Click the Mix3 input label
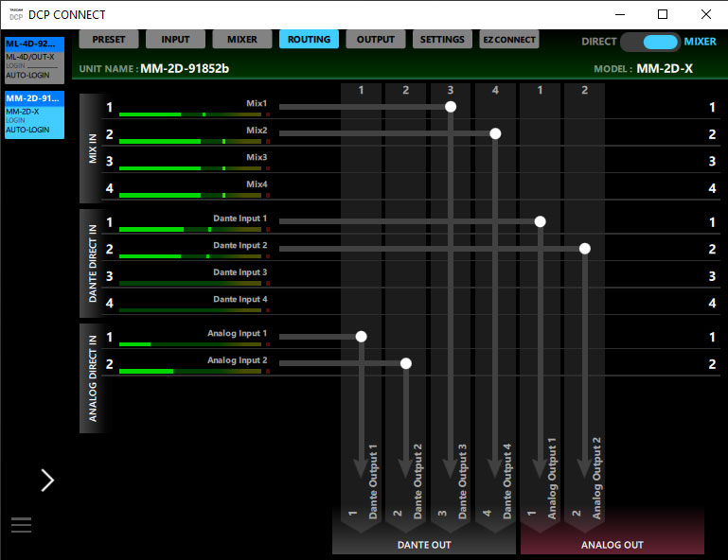 tap(257, 157)
